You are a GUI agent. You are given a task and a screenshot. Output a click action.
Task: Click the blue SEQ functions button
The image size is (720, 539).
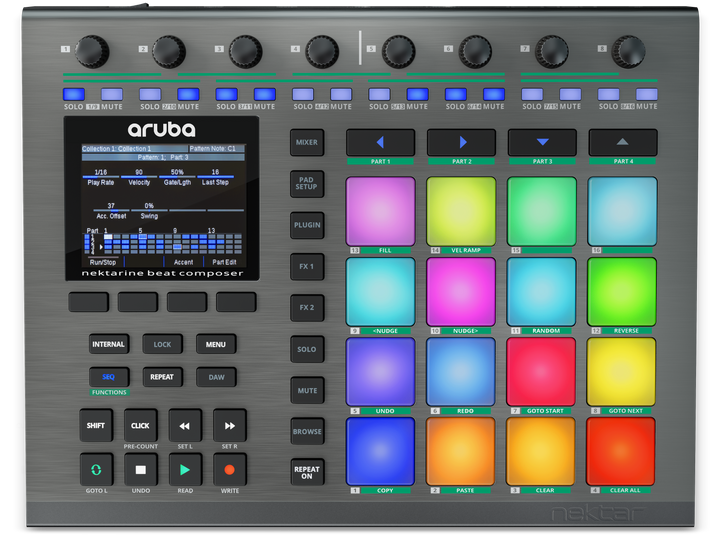point(108,377)
